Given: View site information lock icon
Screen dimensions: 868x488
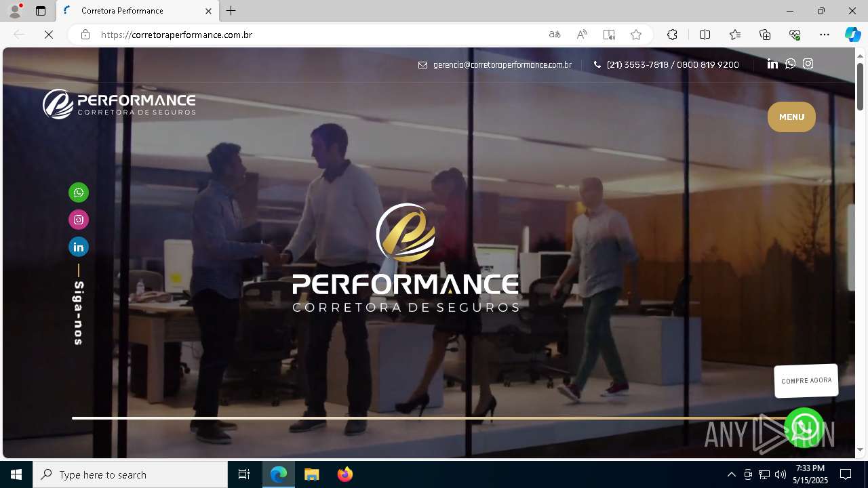Looking at the screenshot, I should [x=85, y=35].
